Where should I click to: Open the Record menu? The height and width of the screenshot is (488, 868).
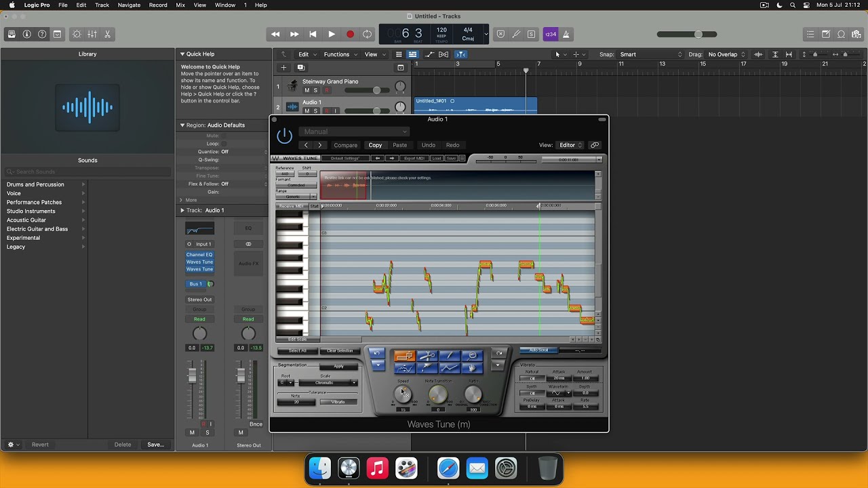pyautogui.click(x=158, y=5)
